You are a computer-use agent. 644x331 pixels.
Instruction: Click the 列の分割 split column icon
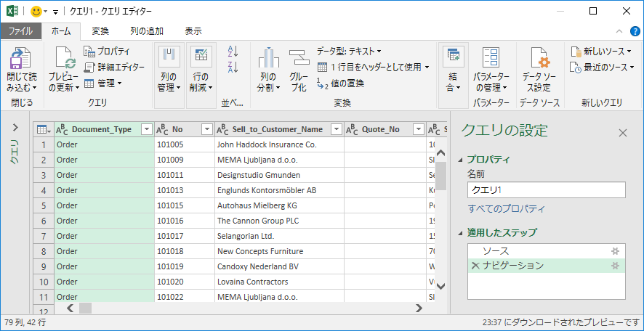[267, 59]
